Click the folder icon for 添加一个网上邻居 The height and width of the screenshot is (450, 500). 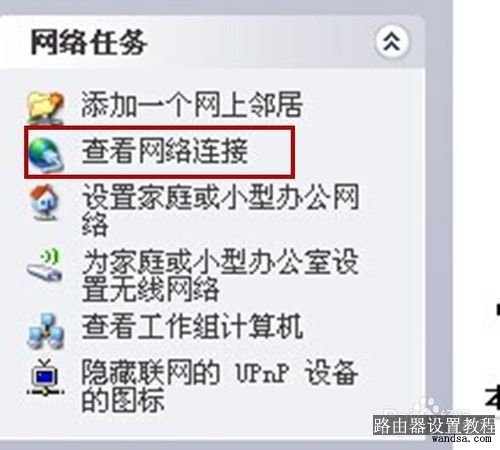click(x=45, y=107)
